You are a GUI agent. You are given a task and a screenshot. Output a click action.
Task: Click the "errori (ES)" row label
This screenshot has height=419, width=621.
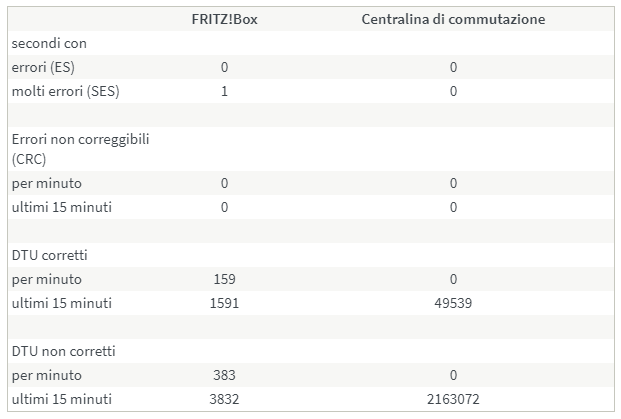pos(44,68)
